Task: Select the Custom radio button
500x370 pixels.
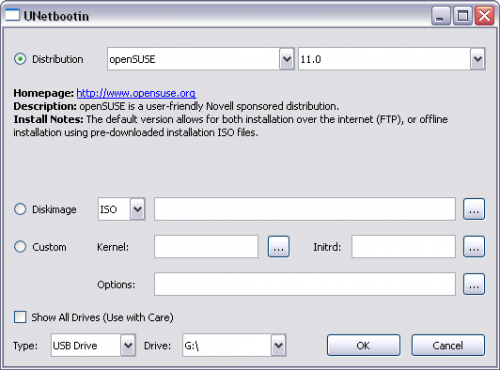Action: click(x=20, y=247)
